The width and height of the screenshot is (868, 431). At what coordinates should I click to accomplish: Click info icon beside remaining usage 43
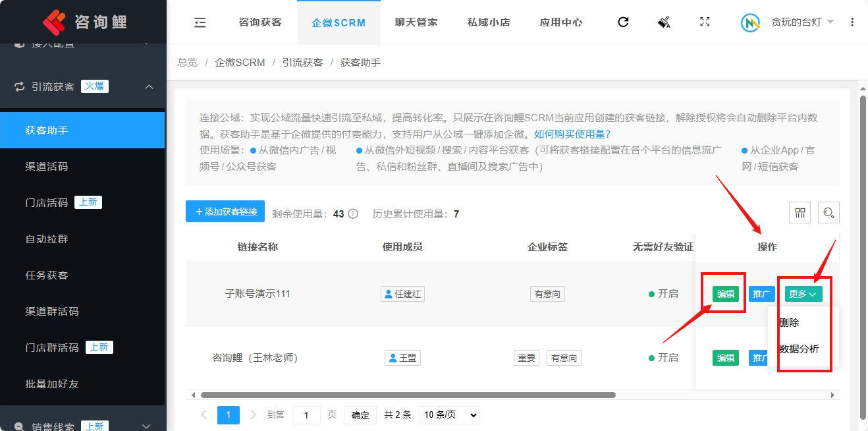pos(353,214)
